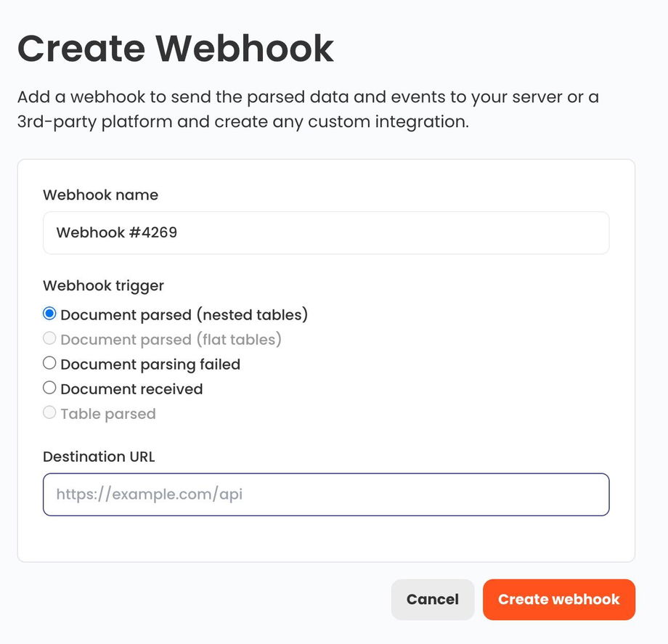Click the Webhook name text box
The image size is (668, 644).
click(x=326, y=232)
